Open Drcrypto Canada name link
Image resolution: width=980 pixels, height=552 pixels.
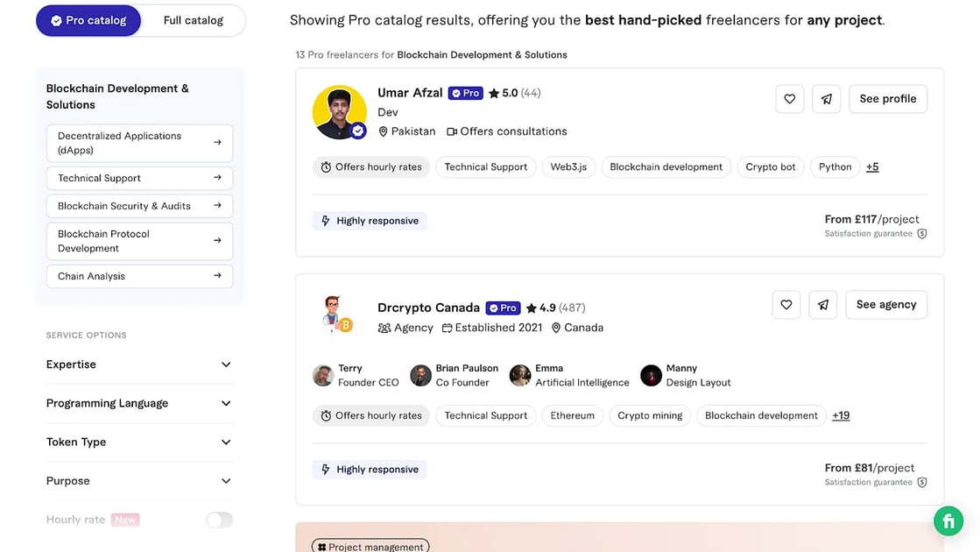tap(429, 308)
